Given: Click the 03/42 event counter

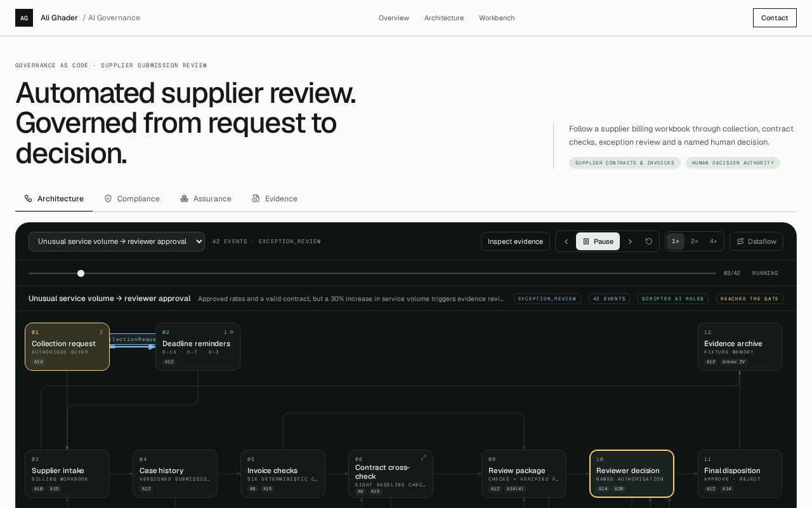Looking at the screenshot, I should point(732,273).
